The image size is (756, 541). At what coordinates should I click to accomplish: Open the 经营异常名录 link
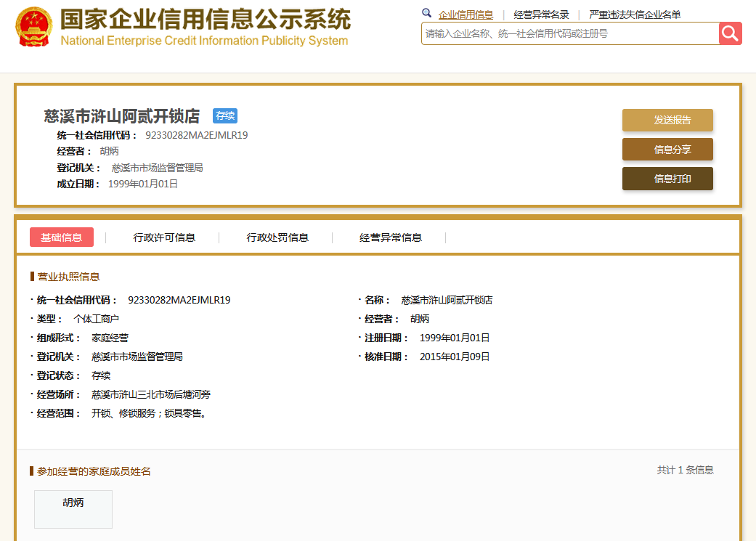coord(541,15)
